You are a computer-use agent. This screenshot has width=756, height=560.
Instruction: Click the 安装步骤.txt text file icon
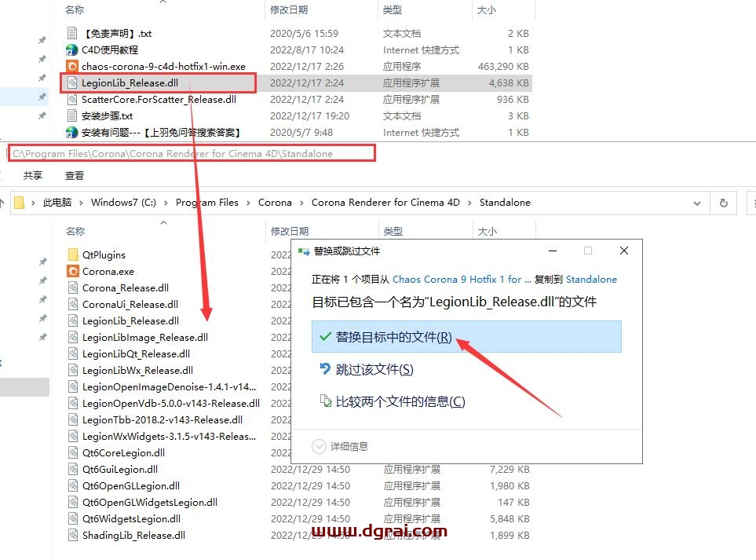point(72,116)
